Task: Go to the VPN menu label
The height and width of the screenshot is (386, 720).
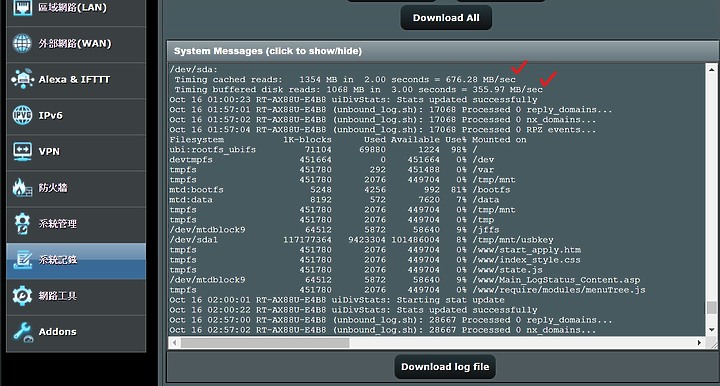Action: [x=49, y=151]
